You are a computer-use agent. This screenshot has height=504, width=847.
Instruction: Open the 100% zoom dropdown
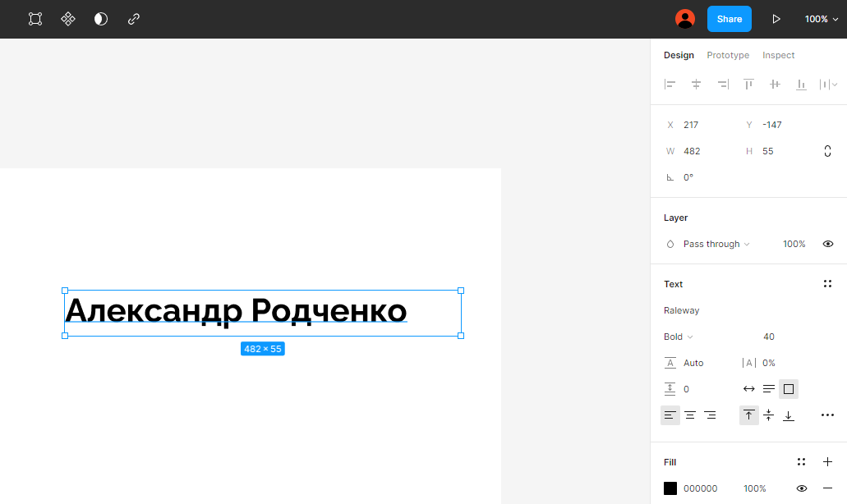(x=821, y=19)
